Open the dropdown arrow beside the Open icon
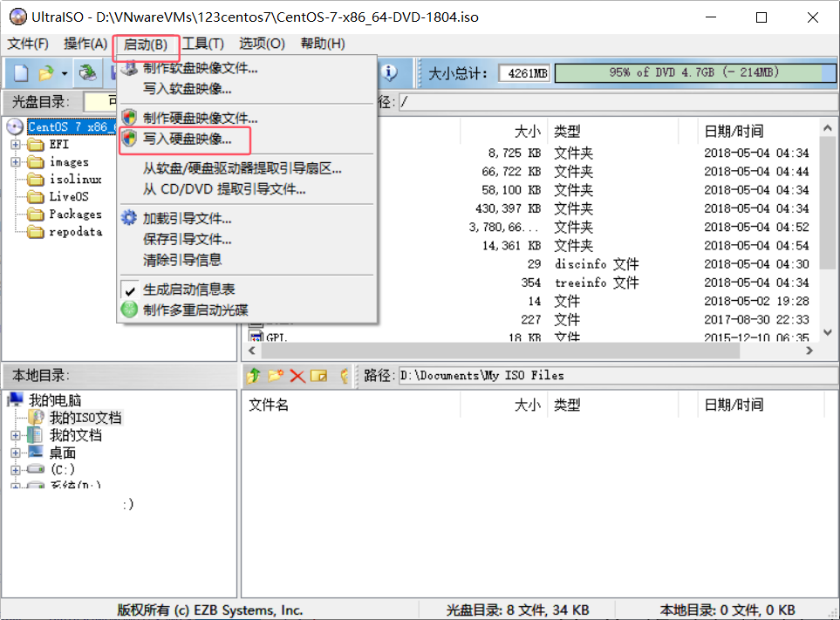This screenshot has width=840, height=620. (65, 73)
